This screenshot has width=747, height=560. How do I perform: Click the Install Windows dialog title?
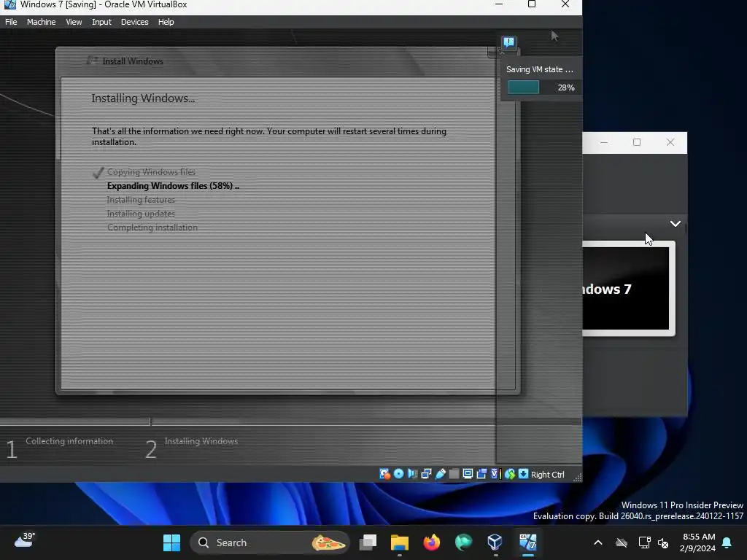[133, 61]
